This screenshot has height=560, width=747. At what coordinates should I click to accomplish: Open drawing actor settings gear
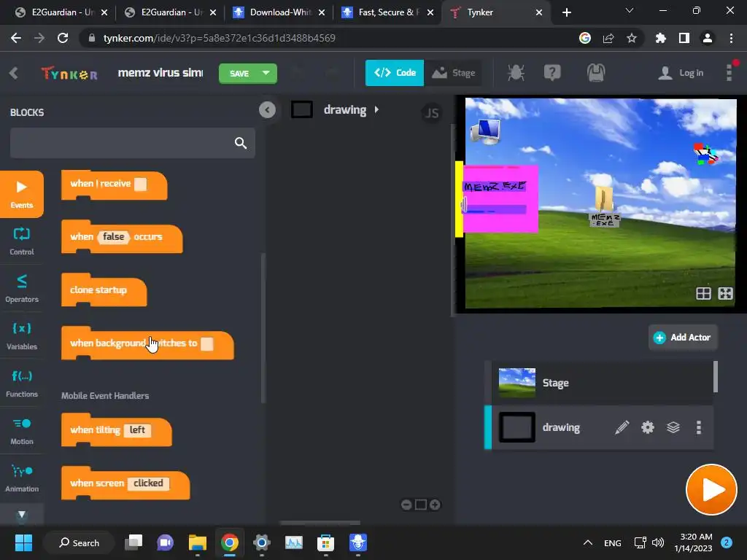tap(648, 427)
